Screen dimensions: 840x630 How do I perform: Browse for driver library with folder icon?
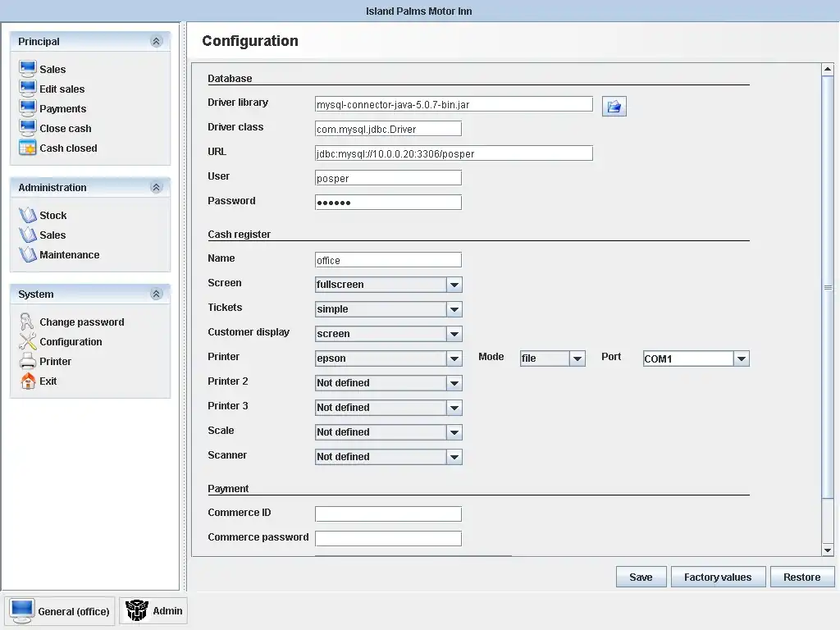click(614, 106)
